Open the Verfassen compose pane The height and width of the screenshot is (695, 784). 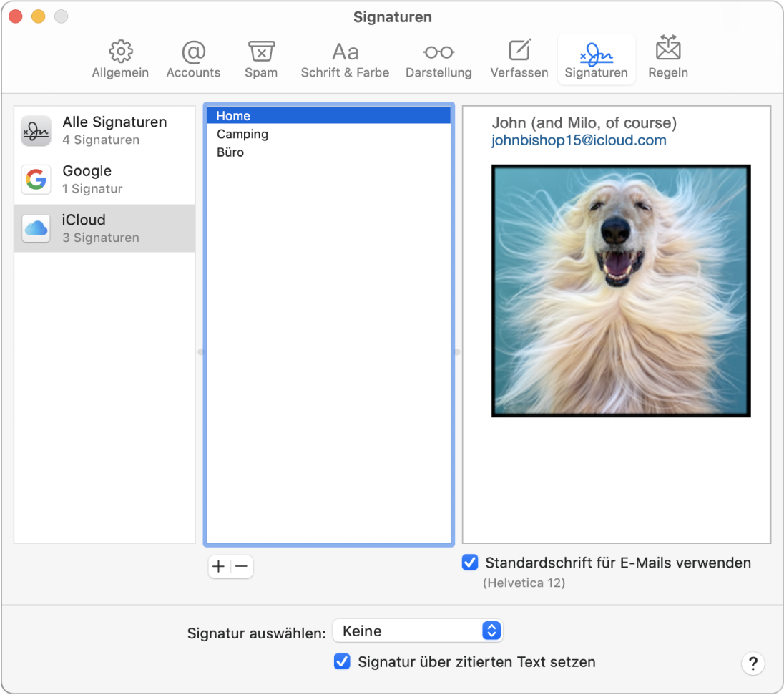(519, 59)
